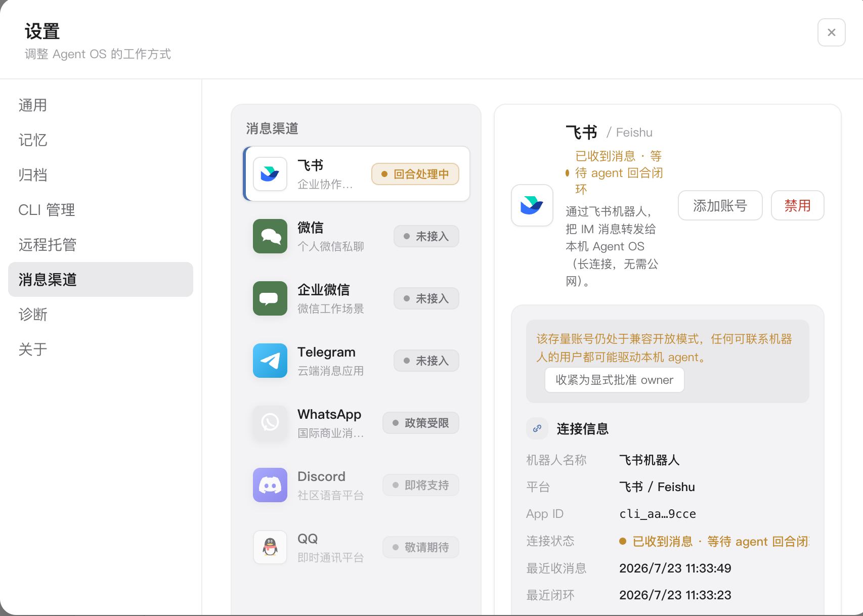Click the 云端消息应用 subtitle
The width and height of the screenshot is (863, 616).
331,371
